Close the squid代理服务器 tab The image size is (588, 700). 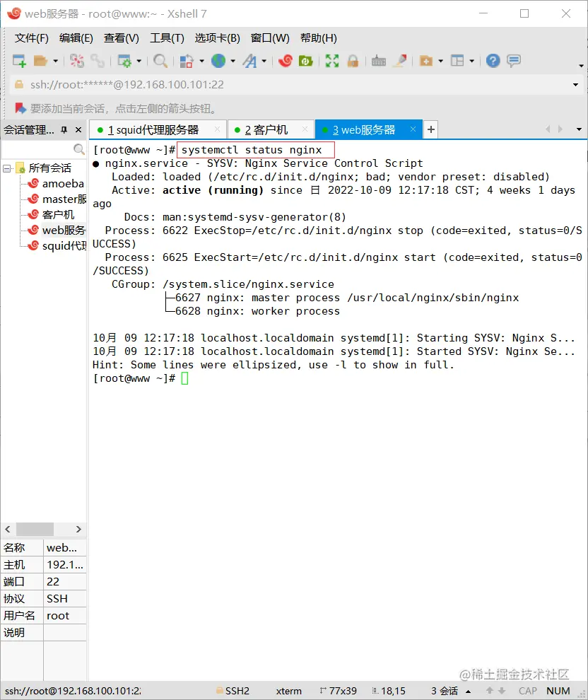[217, 129]
